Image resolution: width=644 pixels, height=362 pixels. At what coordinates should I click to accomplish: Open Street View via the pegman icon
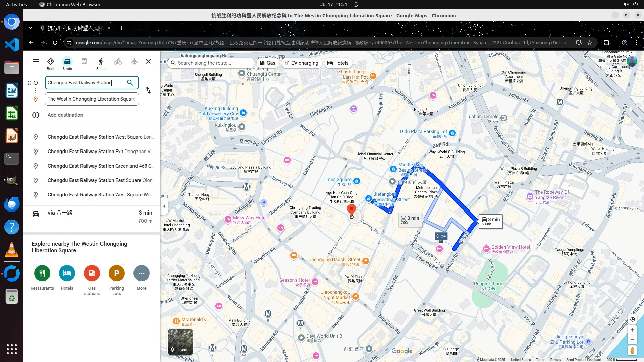632,351
